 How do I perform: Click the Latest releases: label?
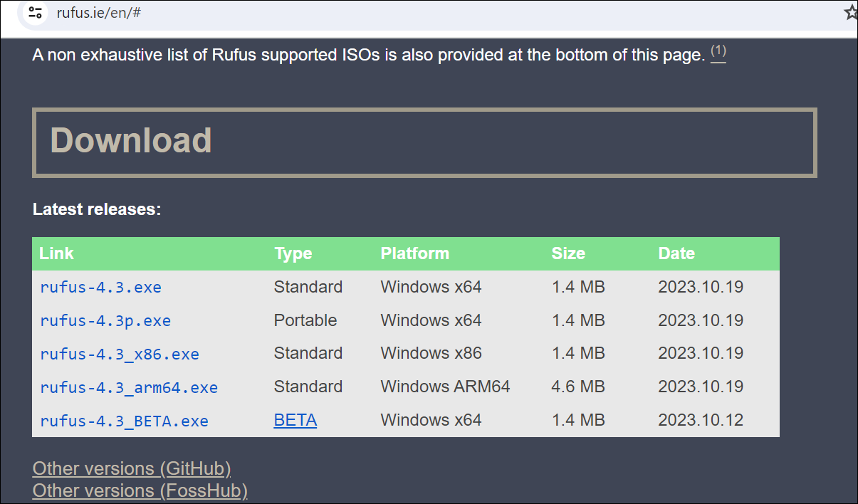click(x=97, y=209)
